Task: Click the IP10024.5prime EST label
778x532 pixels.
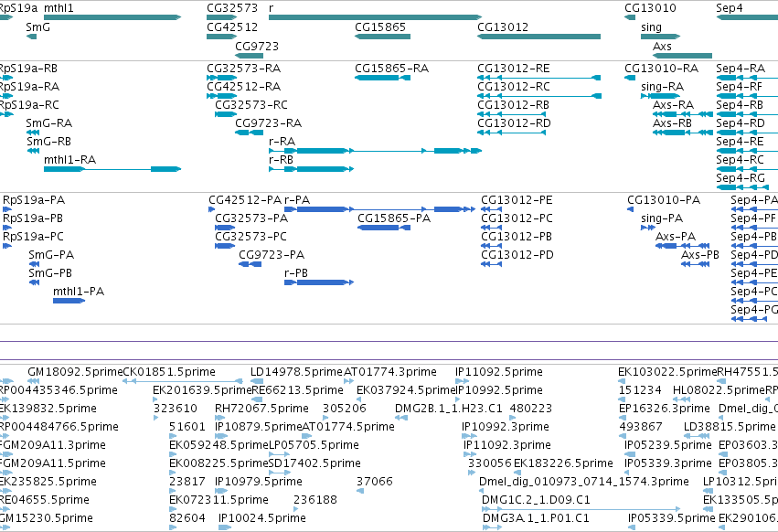Action: click(x=262, y=518)
